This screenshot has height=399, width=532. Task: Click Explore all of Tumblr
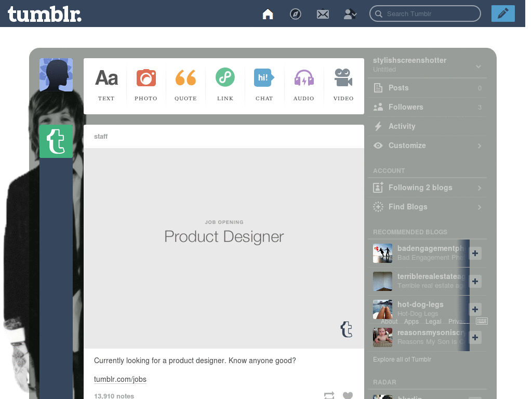point(402,360)
